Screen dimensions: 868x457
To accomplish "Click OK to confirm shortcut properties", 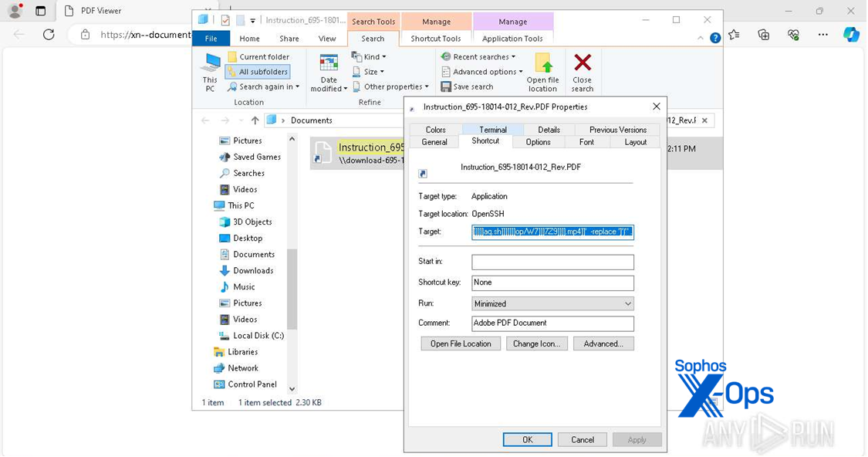I will click(x=528, y=439).
